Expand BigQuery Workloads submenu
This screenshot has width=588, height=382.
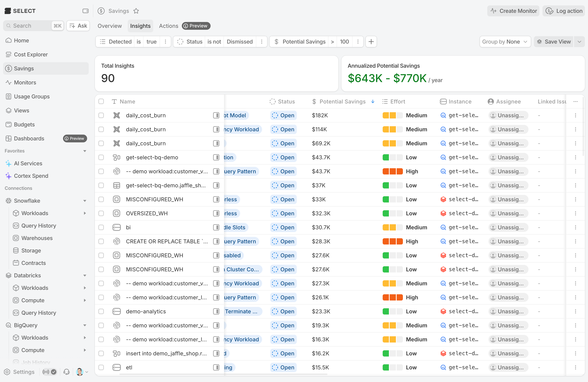pos(85,337)
